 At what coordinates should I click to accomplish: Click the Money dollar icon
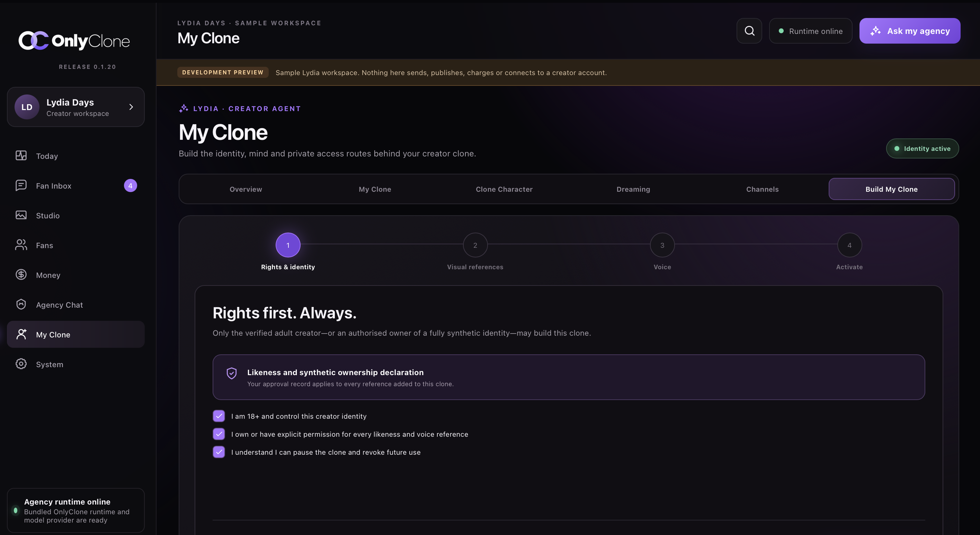(x=21, y=274)
